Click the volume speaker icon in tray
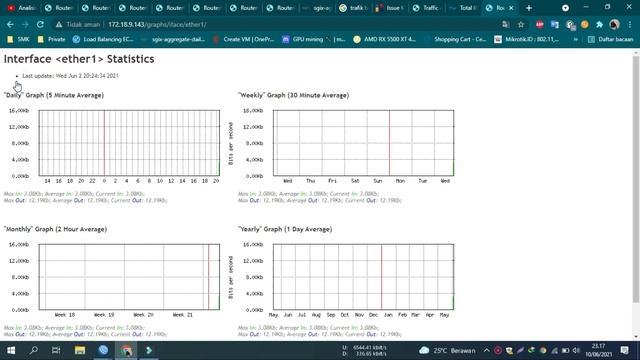The height and width of the screenshot is (360, 640). 576,350
